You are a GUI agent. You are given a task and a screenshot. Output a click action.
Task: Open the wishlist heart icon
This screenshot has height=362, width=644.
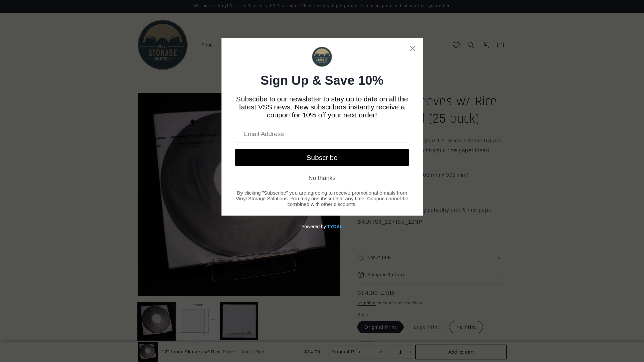click(x=456, y=45)
